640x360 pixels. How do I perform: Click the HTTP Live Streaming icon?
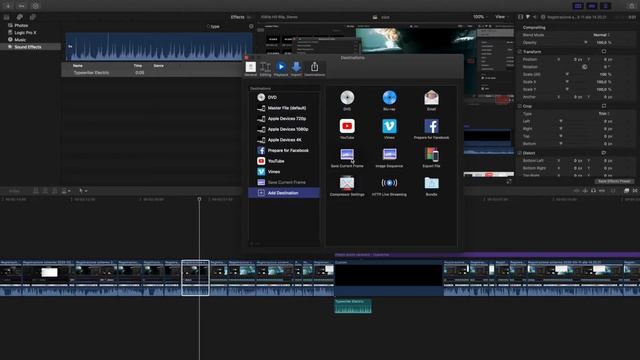pyautogui.click(x=389, y=183)
